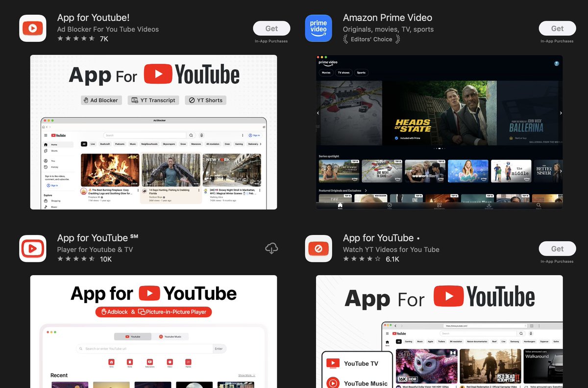Click the "Player for Youtube & TV" subtitle

point(95,250)
